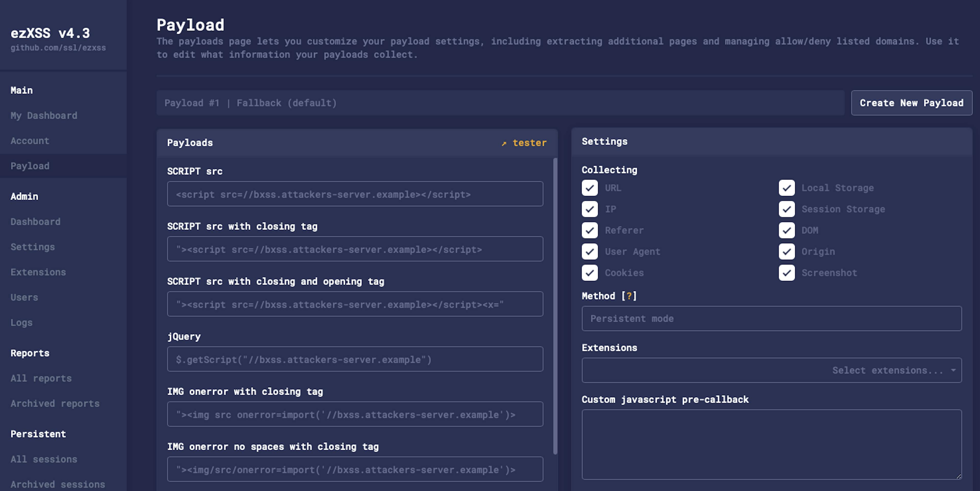Click the Custom javascript pre-callback textarea
980x491 pixels.
(771, 444)
